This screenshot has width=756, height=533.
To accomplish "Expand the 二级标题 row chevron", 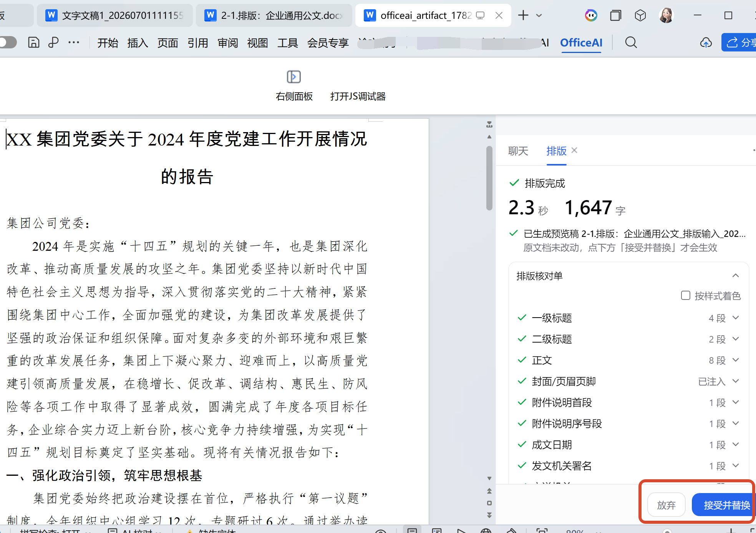I will (x=735, y=339).
